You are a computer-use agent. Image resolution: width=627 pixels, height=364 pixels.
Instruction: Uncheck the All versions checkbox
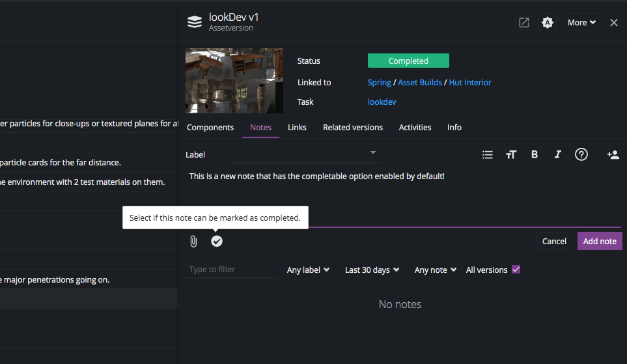(x=516, y=270)
